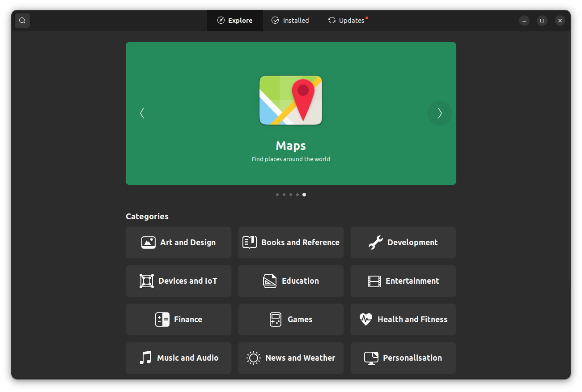Click the Health and Fitness heart icon

pyautogui.click(x=365, y=320)
